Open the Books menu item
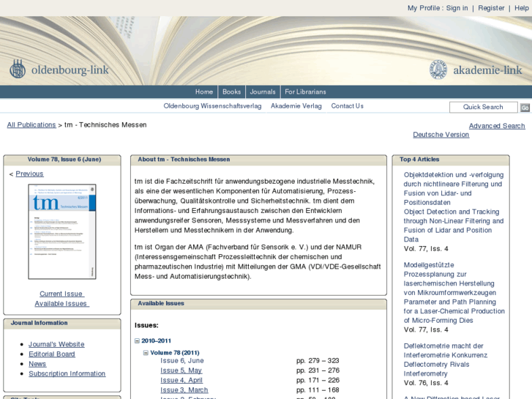 (232, 92)
